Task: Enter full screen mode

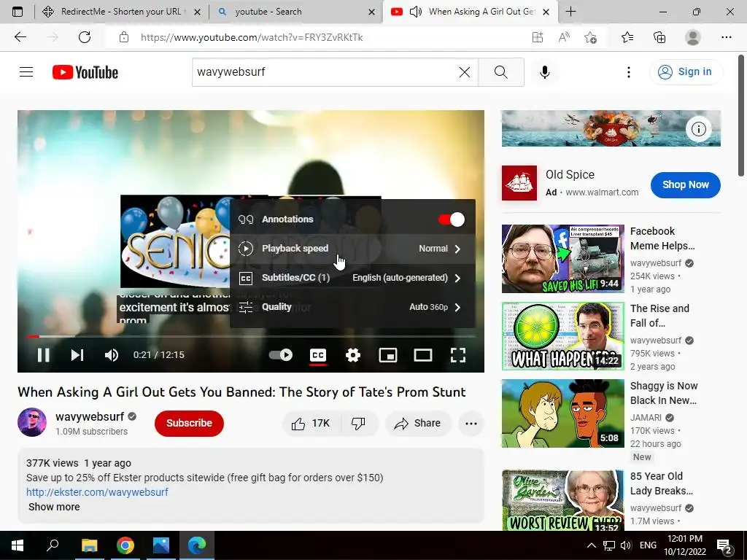Action: click(458, 355)
